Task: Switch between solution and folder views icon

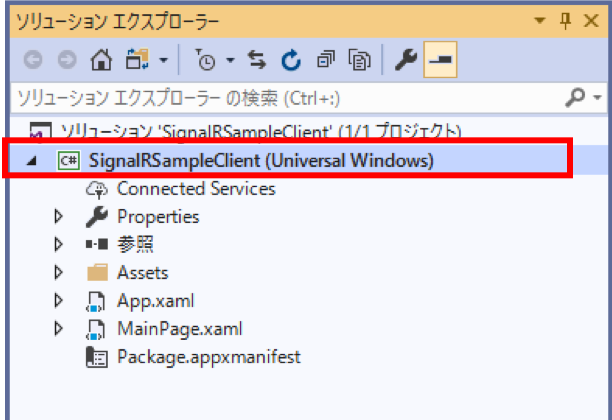Action: click(x=137, y=59)
